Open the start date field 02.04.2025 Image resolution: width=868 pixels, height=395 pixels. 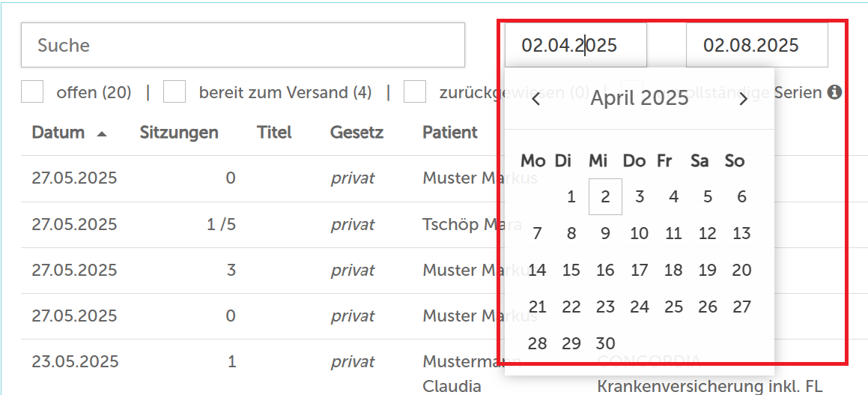(576, 45)
